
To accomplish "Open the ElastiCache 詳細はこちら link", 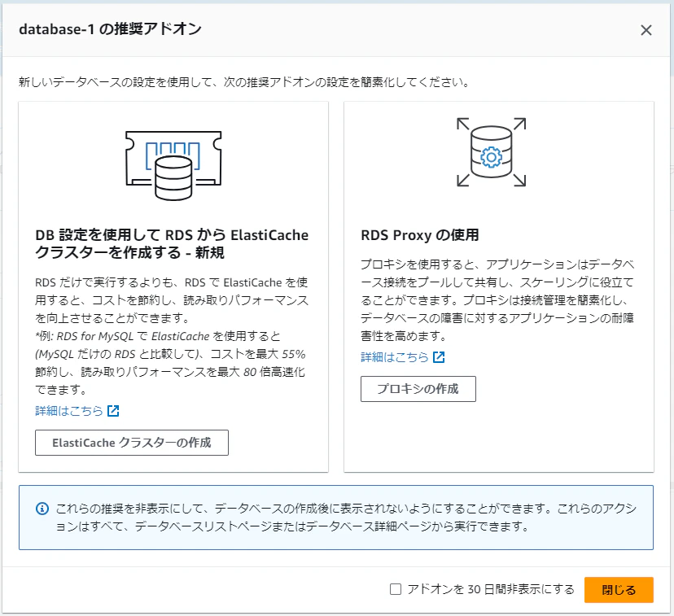I will (x=69, y=411).
